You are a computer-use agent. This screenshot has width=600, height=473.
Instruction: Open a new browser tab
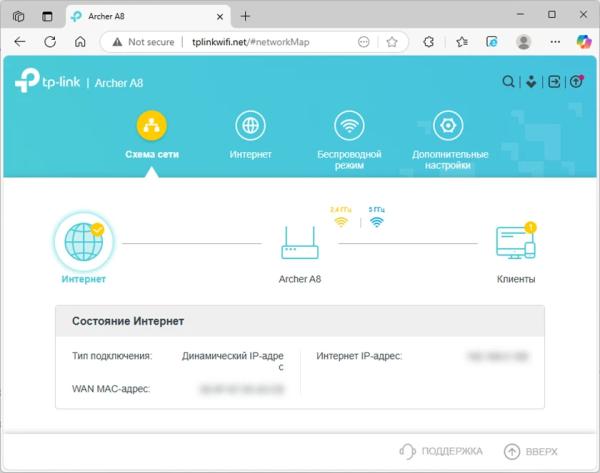(x=245, y=16)
